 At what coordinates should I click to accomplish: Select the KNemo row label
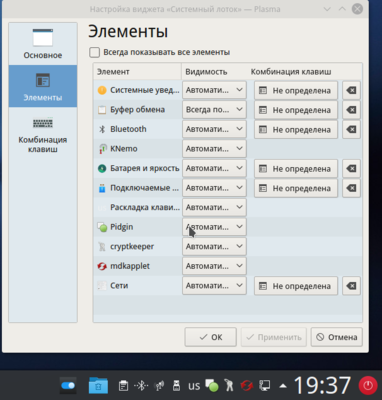pyautogui.click(x=124, y=149)
